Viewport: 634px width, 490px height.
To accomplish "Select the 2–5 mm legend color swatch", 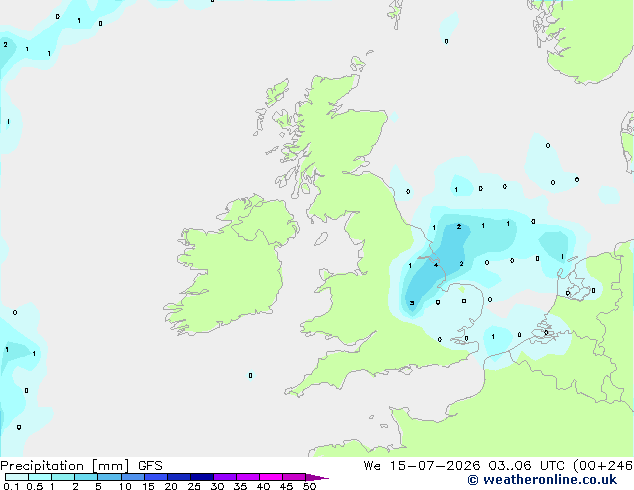I will (x=86, y=477).
